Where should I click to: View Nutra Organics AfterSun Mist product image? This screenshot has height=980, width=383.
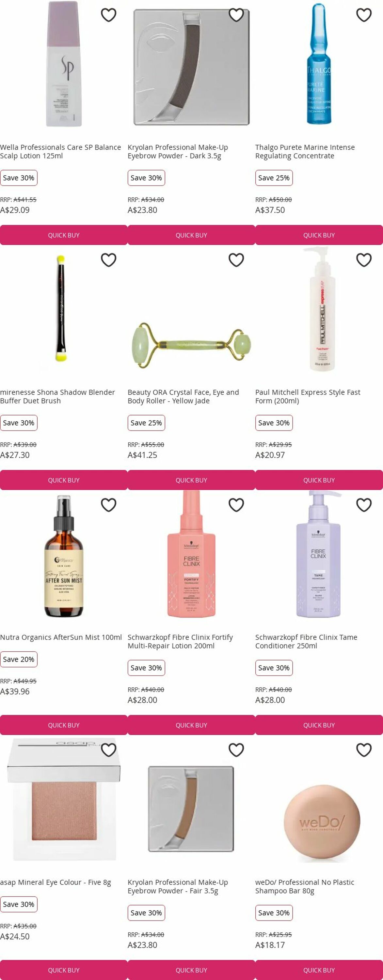pos(64,555)
